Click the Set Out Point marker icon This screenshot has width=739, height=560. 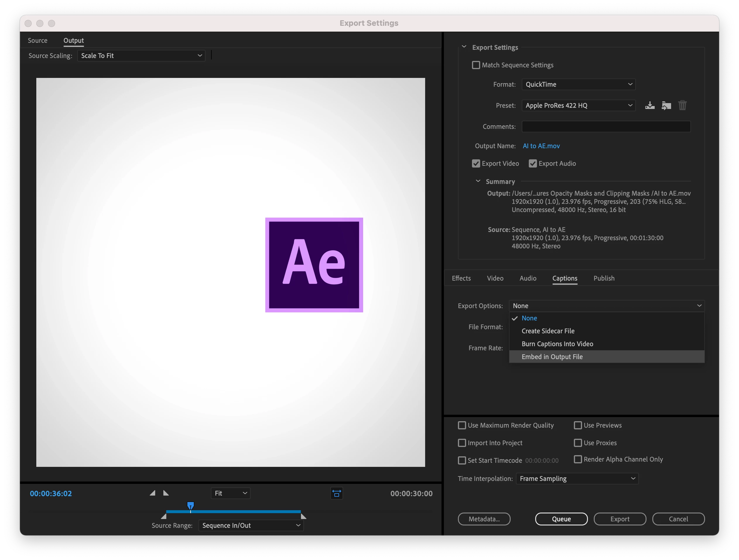click(166, 493)
